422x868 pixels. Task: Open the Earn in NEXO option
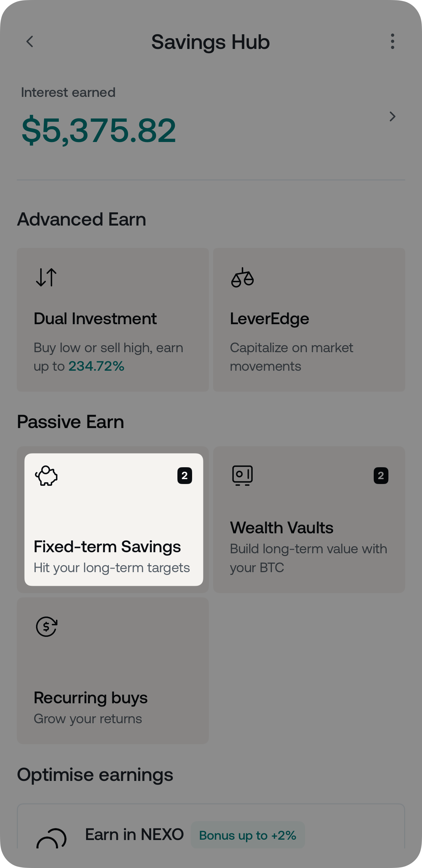[134, 835]
